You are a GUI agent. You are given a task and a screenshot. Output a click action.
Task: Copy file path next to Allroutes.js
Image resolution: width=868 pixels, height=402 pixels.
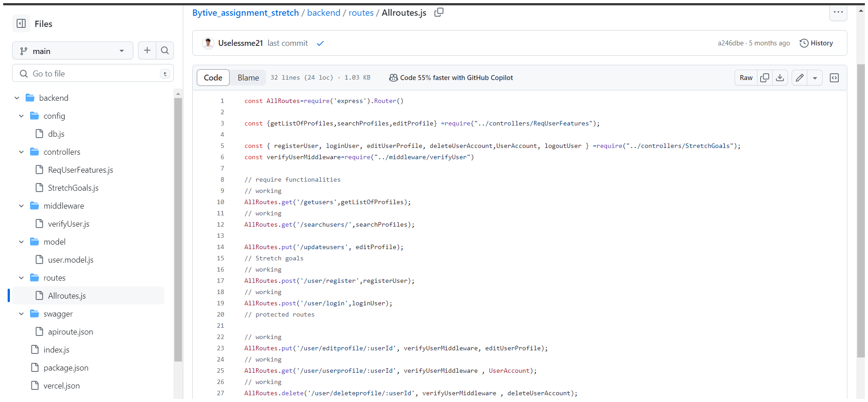[x=439, y=13]
